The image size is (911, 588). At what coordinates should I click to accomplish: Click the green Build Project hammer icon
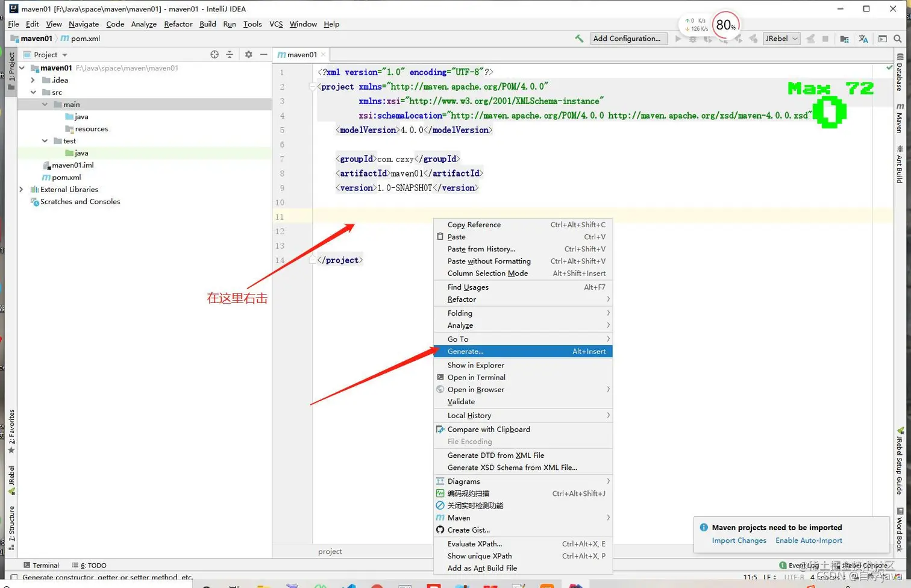pyautogui.click(x=579, y=39)
